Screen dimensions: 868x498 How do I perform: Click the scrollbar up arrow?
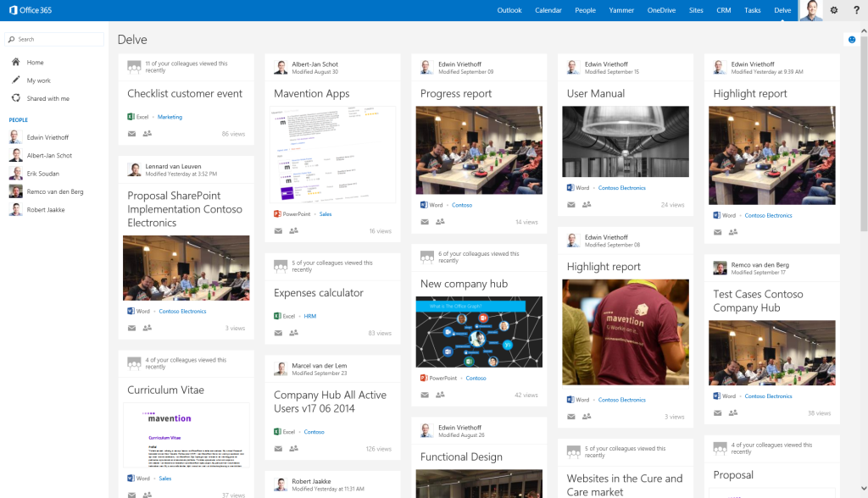[x=864, y=30]
